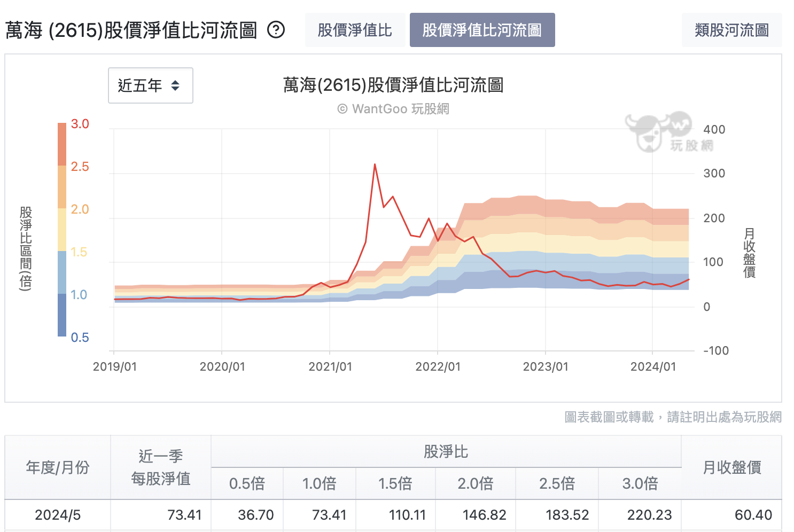This screenshot has width=794, height=532.
Task: Click the 3.0 red legend color band
Action: click(62, 144)
